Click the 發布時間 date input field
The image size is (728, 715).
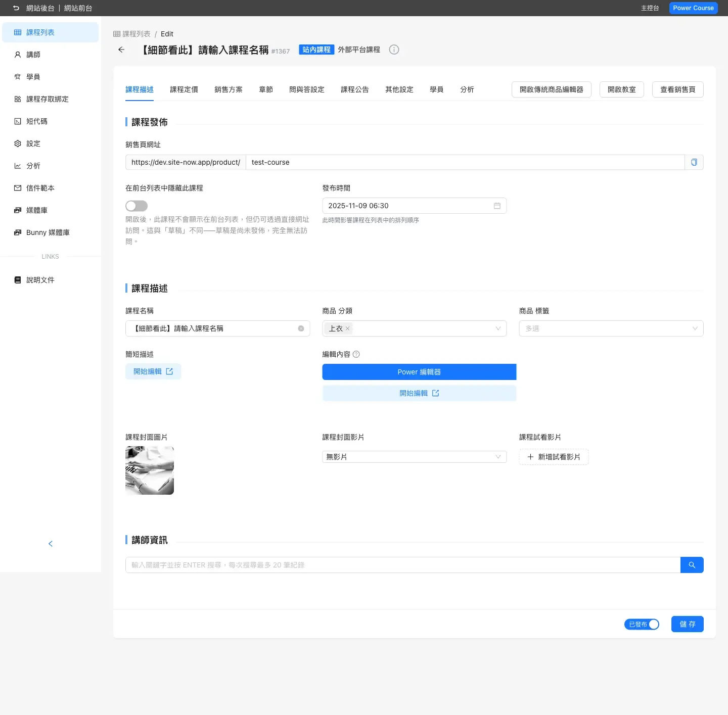pos(415,206)
